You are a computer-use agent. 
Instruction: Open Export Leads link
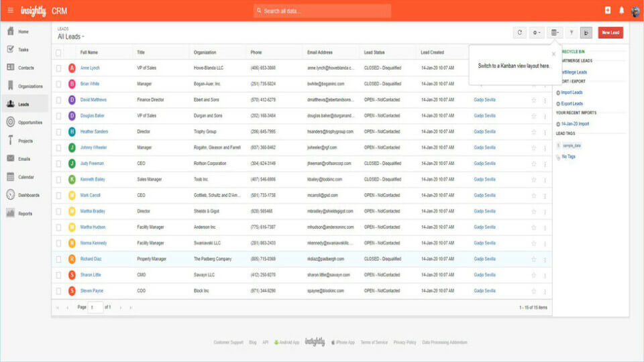click(x=572, y=103)
